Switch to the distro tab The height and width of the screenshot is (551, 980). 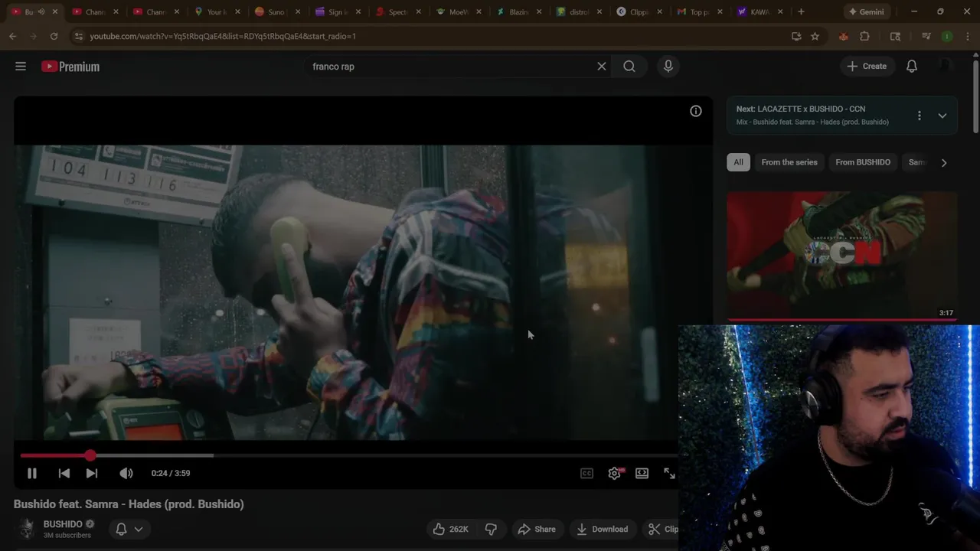point(578,11)
